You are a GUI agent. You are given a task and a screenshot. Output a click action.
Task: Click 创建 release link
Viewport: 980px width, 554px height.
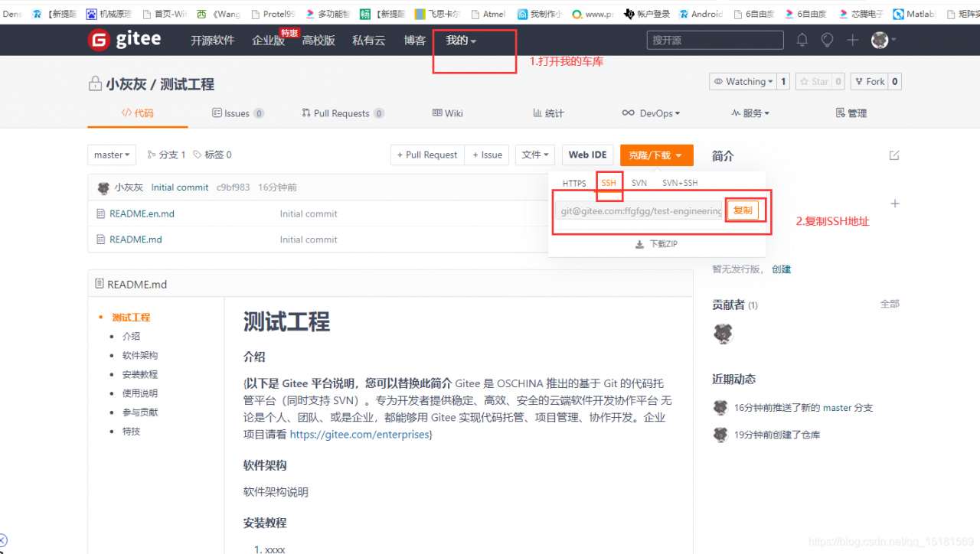781,269
